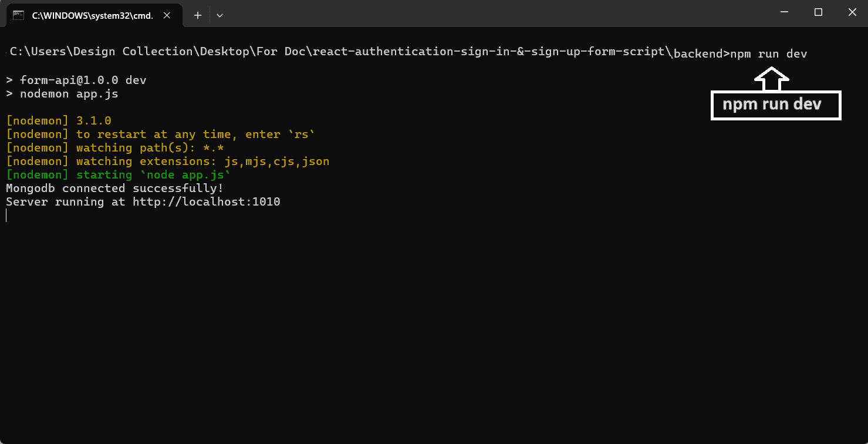The image size is (868, 444).
Task: Click 'Mongodb connected successfully!' message
Action: click(x=114, y=189)
